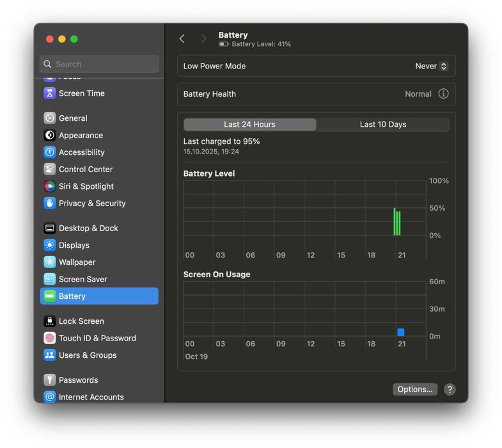The width and height of the screenshot is (502, 448).
Task: Click the Passwords key icon
Action: tap(49, 380)
